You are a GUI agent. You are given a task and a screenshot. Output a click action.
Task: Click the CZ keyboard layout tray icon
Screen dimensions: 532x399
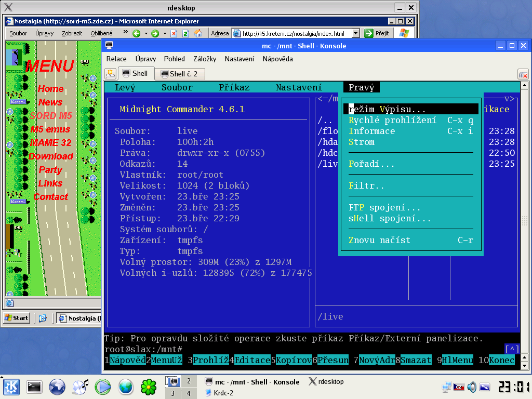(x=459, y=387)
